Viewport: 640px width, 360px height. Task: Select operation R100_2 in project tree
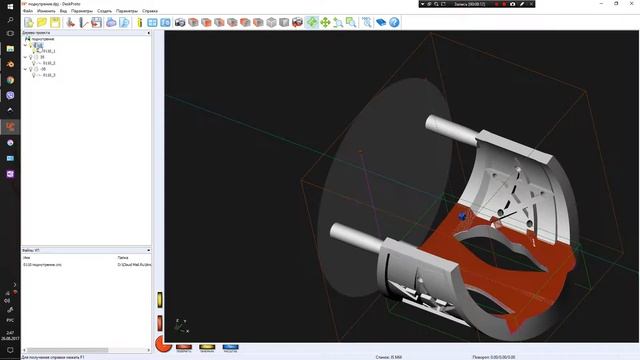point(49,64)
